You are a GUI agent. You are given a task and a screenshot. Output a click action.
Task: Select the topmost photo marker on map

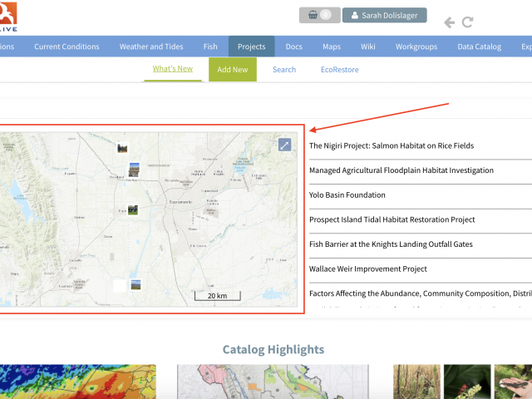123,148
